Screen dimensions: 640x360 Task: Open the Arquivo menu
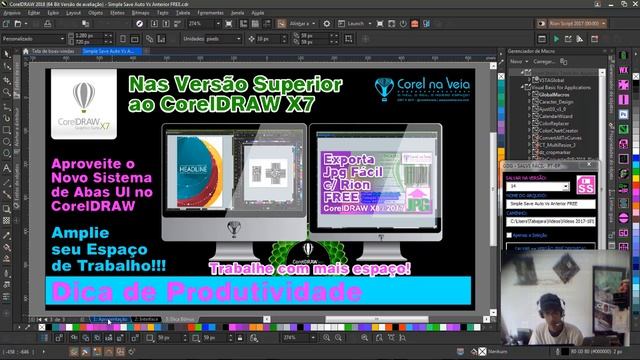[x=12, y=13]
